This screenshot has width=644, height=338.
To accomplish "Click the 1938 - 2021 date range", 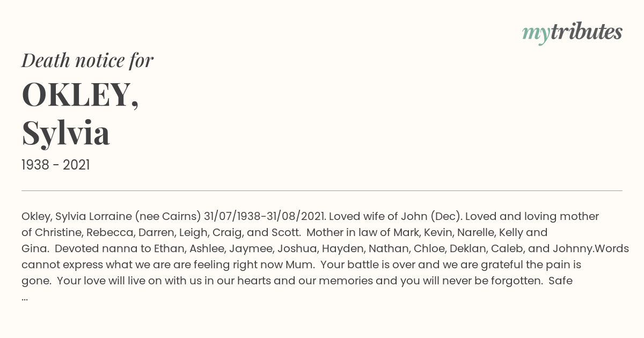I will tap(56, 165).
